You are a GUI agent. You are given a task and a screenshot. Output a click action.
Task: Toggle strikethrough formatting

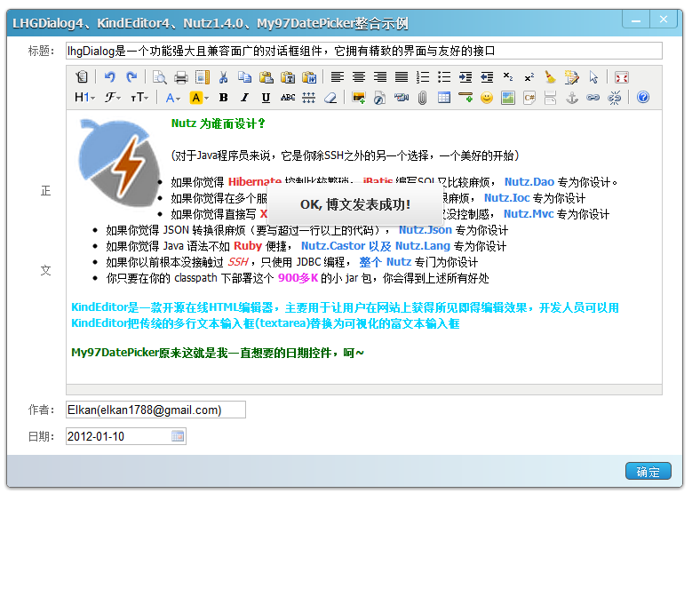(x=288, y=98)
